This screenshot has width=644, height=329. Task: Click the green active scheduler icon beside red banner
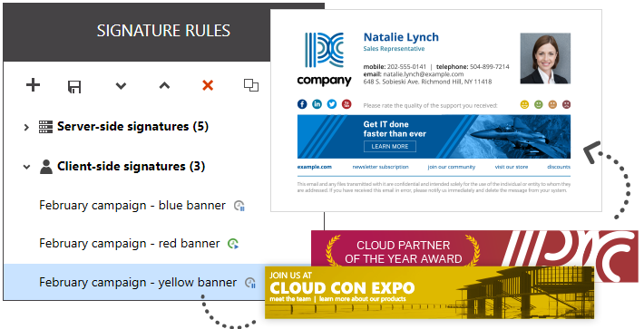(x=233, y=244)
